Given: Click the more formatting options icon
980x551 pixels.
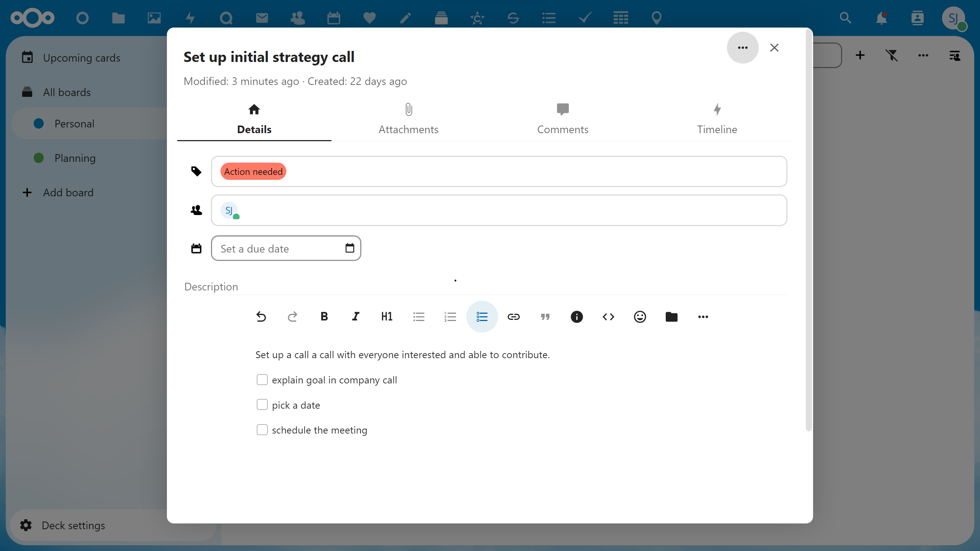Looking at the screenshot, I should [703, 316].
